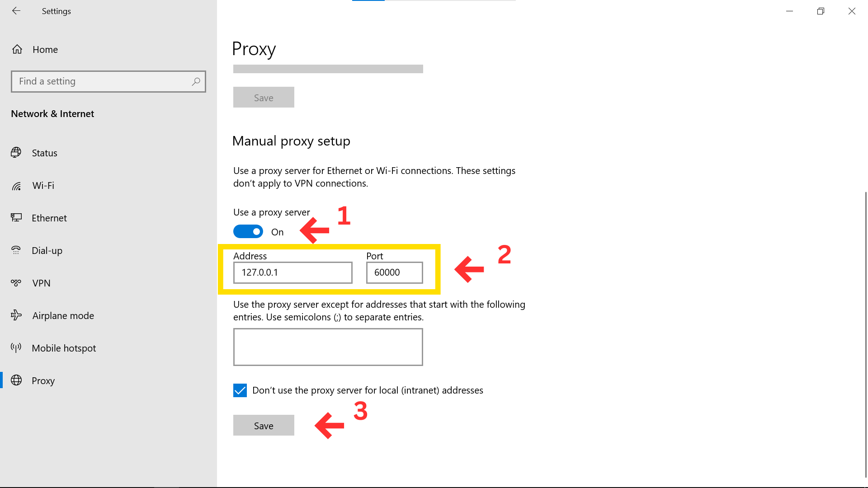Click the Ethernet monitor icon

tap(16, 218)
